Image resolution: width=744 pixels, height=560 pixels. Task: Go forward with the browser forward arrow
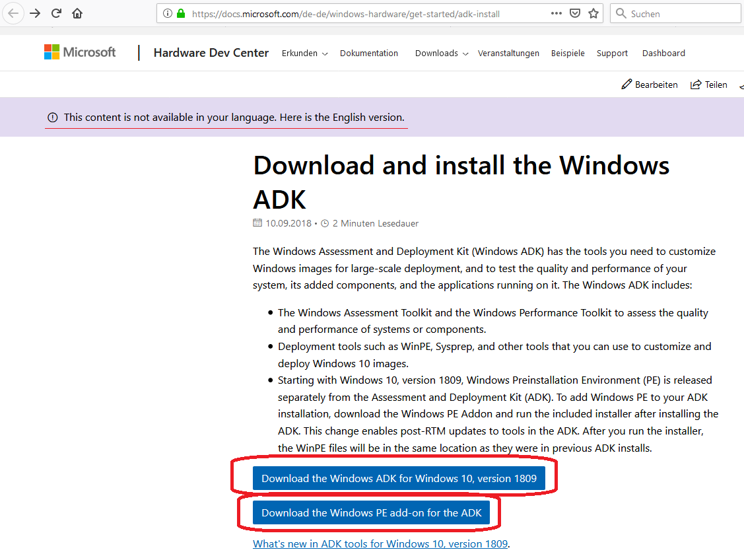pos(35,13)
